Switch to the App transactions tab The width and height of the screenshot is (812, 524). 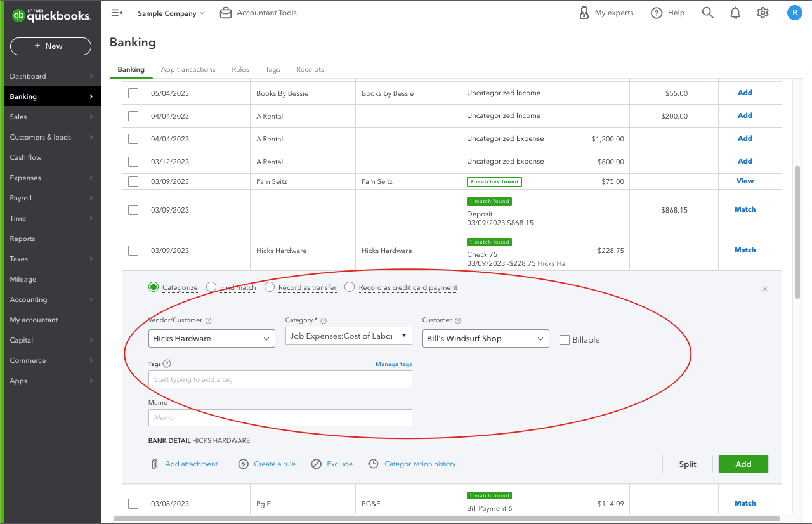[188, 69]
